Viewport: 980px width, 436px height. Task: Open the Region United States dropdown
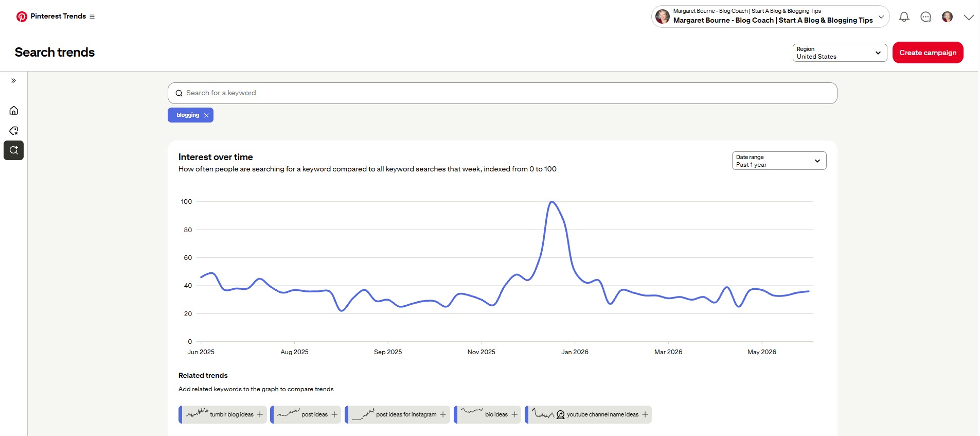(840, 53)
